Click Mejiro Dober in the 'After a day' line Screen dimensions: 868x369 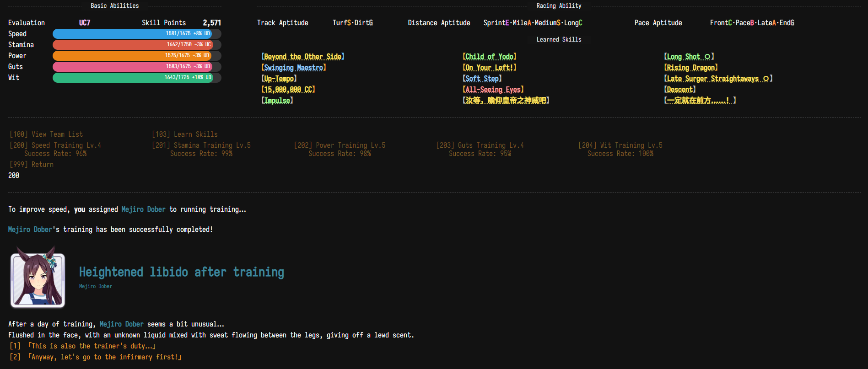122,324
